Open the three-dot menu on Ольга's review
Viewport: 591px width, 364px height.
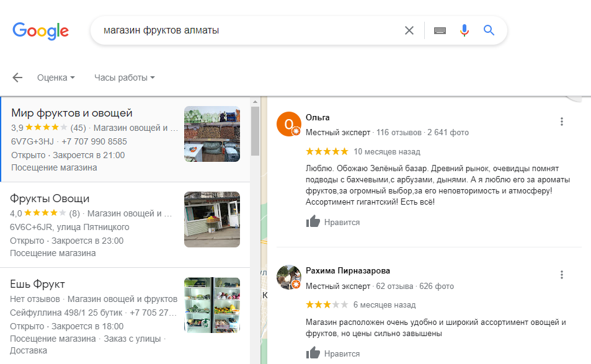click(562, 122)
